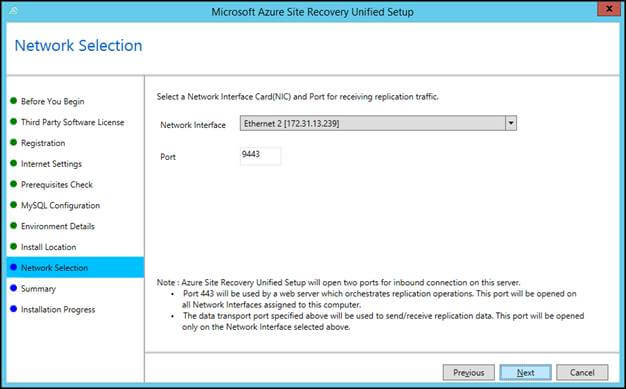Select the Installation Progress step
626x389 pixels.
(58, 309)
